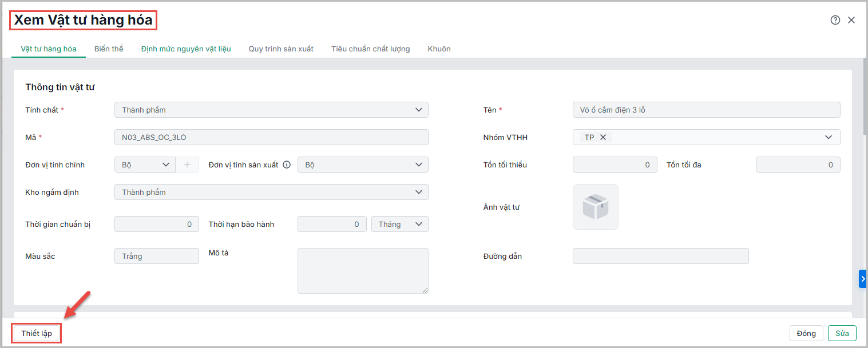Screen dimensions: 868x348
Task: Select the Khuôn tab
Action: click(439, 49)
